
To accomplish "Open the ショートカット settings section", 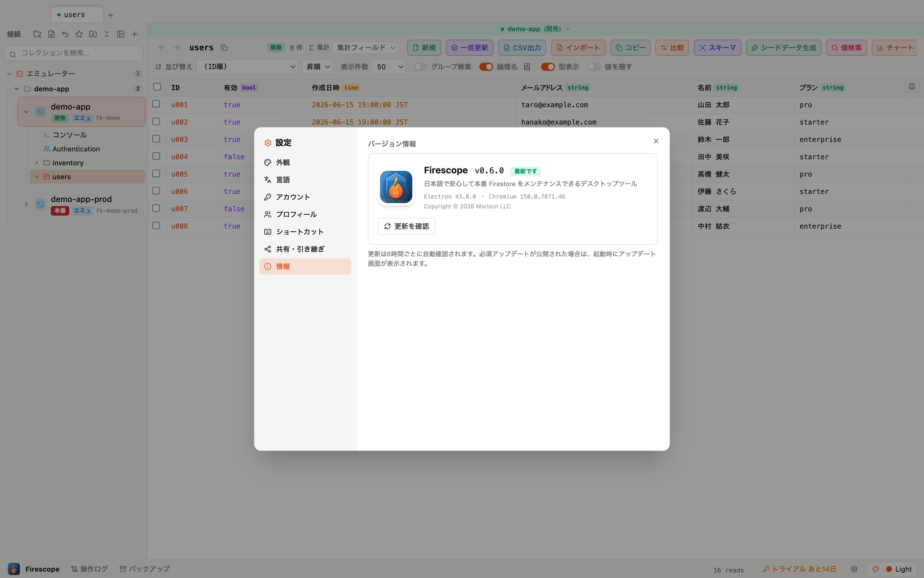I will [x=305, y=232].
